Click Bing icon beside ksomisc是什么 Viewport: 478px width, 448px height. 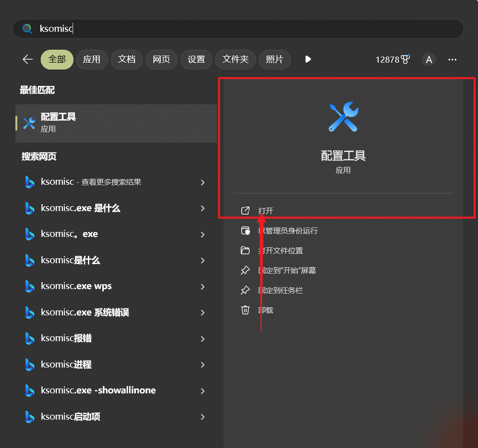(x=29, y=260)
